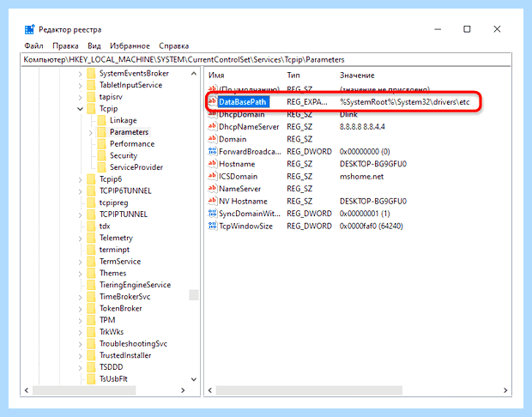Image resolution: width=532 pixels, height=417 pixels.
Task: Click the tcpipreg folder icon
Action: [x=91, y=202]
